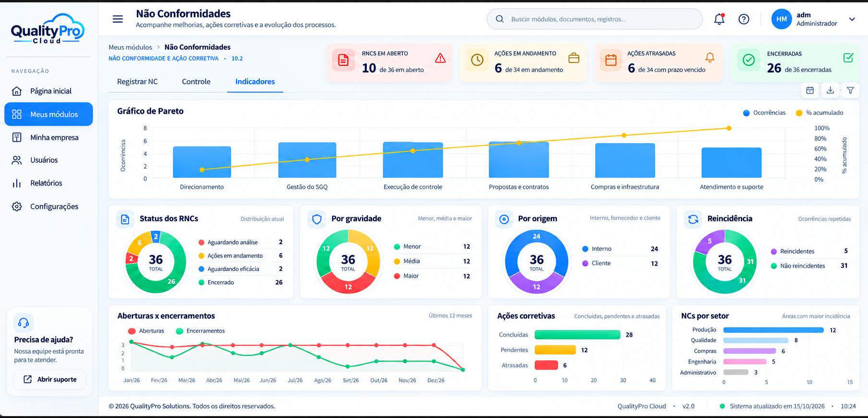Open Meus módulos in sidebar
Viewport: 868px width, 418px height.
point(48,114)
